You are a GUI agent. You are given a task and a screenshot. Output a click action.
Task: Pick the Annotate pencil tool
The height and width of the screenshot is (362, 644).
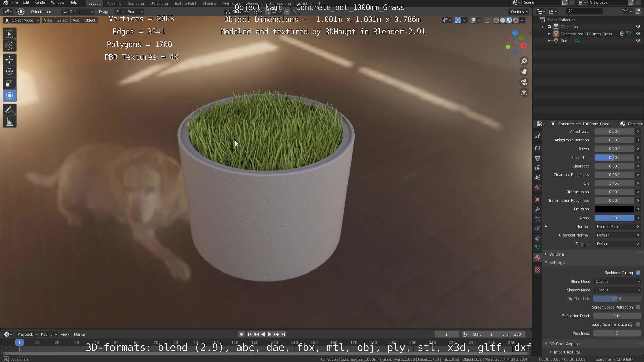point(9,110)
